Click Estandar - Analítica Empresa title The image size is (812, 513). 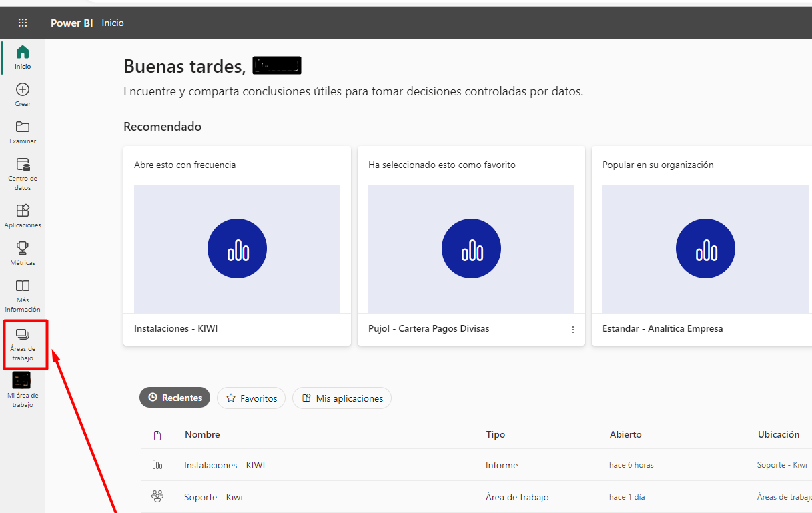click(x=663, y=328)
